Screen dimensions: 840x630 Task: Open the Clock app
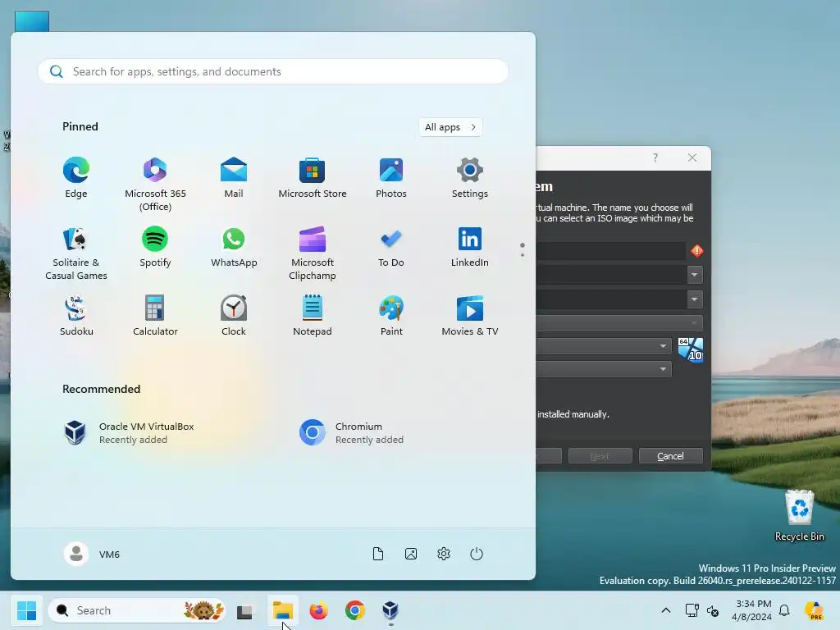point(234,316)
